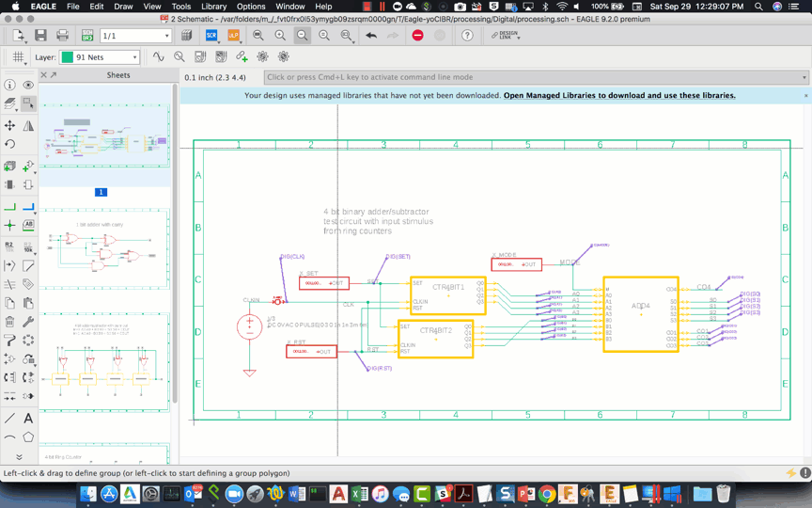Image resolution: width=812 pixels, height=508 pixels.
Task: Click the Stop command red icon
Action: pos(417,36)
